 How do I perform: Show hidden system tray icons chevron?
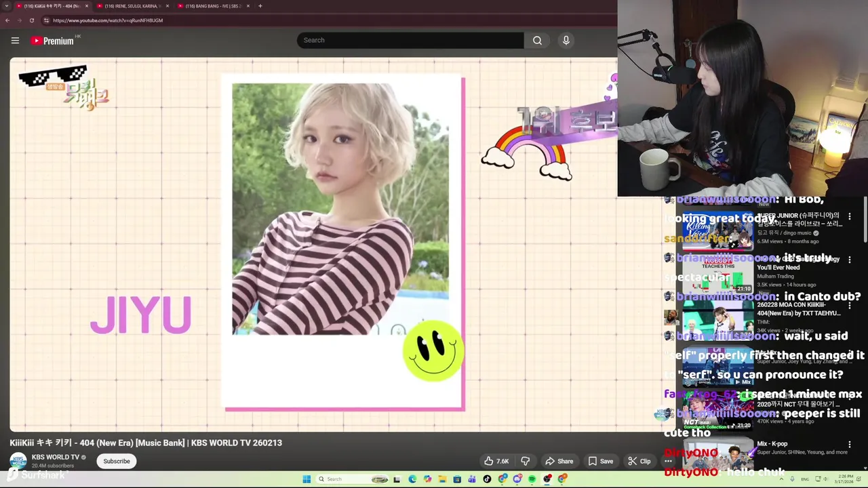click(x=781, y=479)
